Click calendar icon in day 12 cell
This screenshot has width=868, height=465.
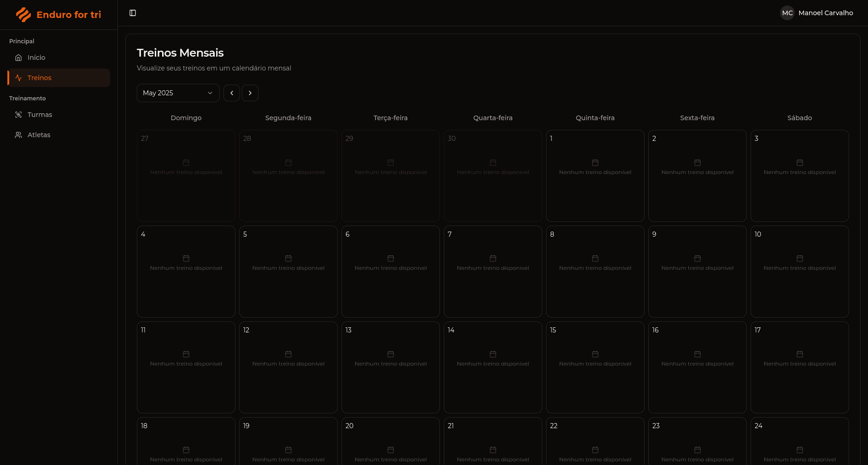[288, 354]
